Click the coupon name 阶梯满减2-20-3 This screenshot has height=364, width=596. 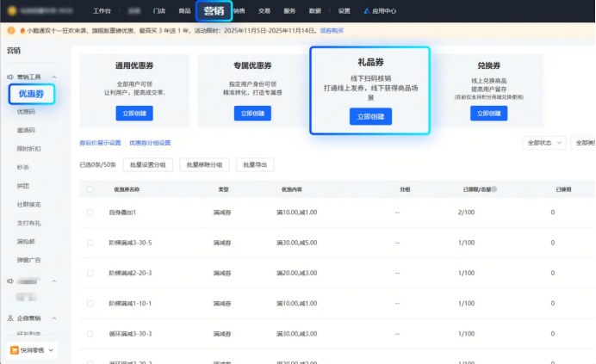point(130,273)
